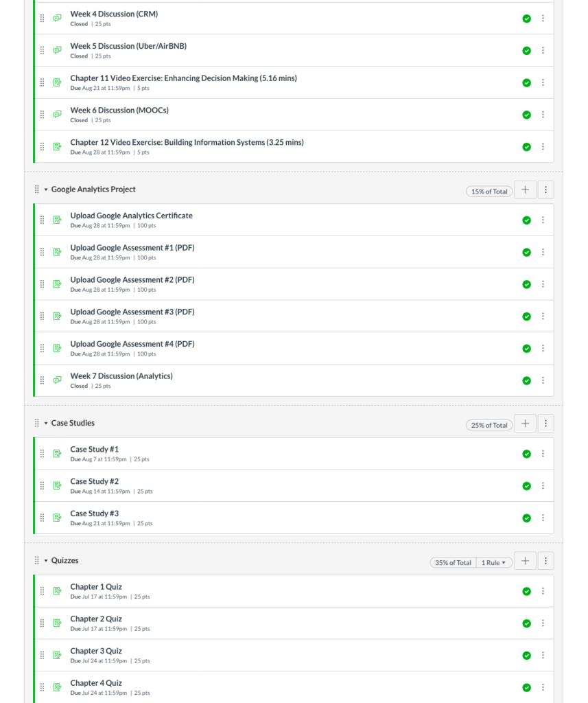Open kebab menu for Case Study #2

pos(543,486)
